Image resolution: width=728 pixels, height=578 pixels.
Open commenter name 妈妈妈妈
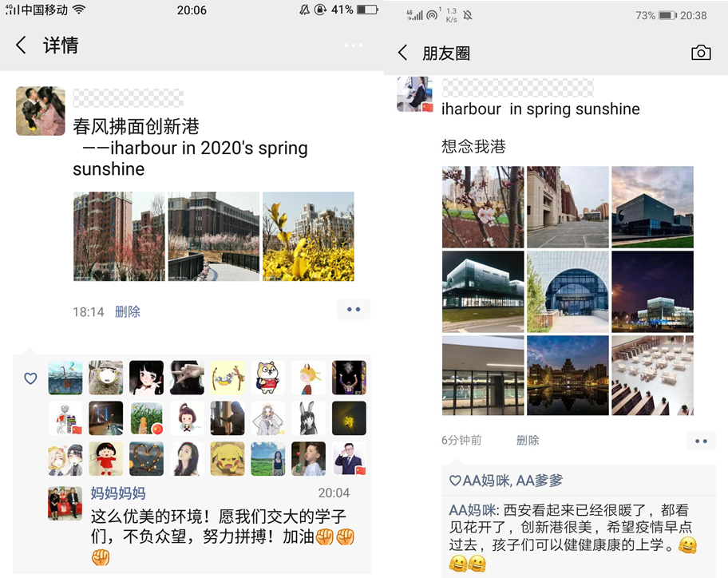click(x=118, y=493)
